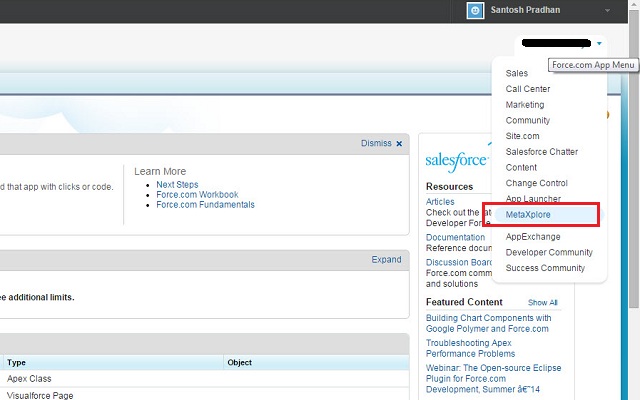Open the Force.com Fundamentals link
Screen dimensions: 640x400
205,204
